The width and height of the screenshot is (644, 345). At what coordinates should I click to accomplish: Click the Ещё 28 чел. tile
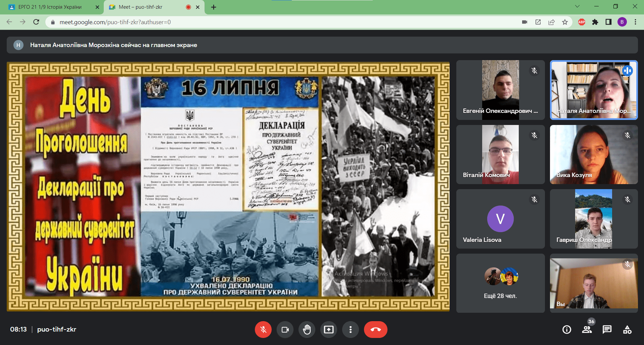point(500,283)
